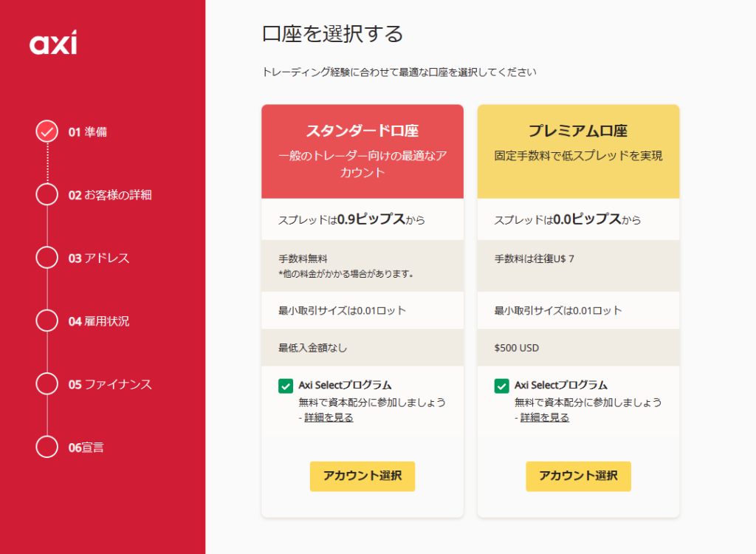The width and height of the screenshot is (756, 554).
Task: Click the step 02 お客様の詳細 circle
Action: pos(47,195)
